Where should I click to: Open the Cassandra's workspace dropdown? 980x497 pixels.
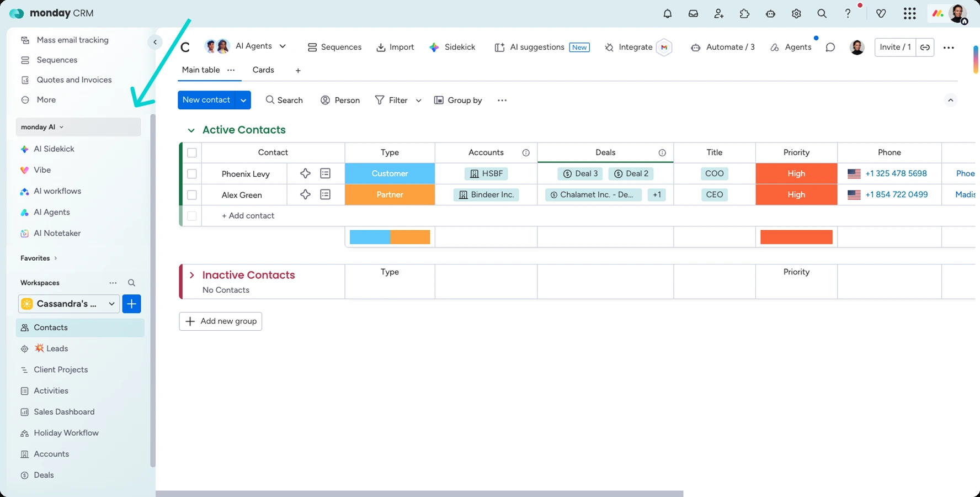(x=69, y=304)
